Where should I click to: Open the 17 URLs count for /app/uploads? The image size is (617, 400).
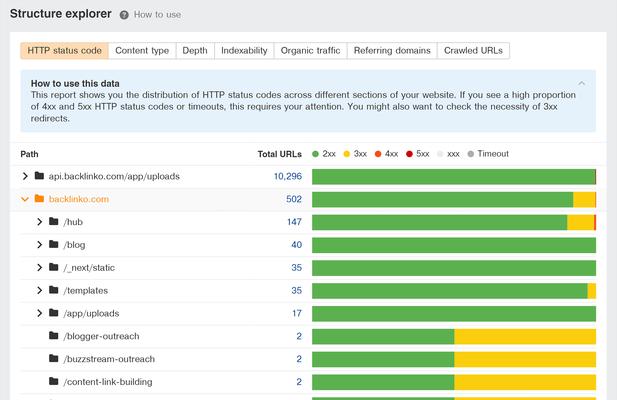297,313
